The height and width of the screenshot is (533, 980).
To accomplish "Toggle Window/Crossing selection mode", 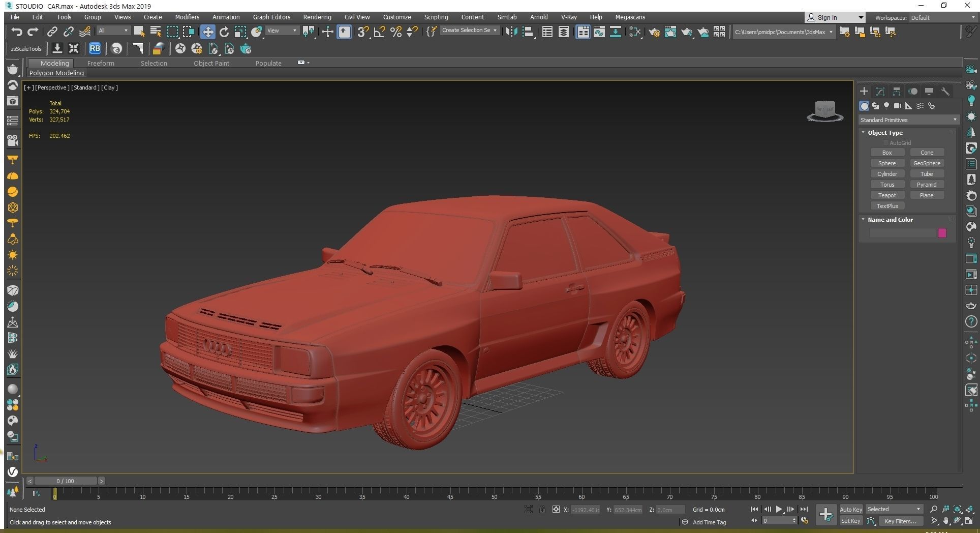I will 189,32.
